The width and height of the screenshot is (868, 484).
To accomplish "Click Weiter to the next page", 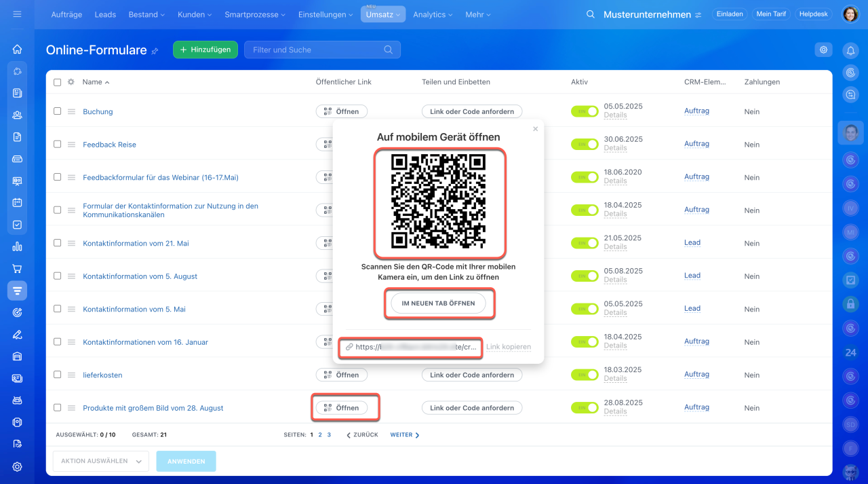I will 405,435.
